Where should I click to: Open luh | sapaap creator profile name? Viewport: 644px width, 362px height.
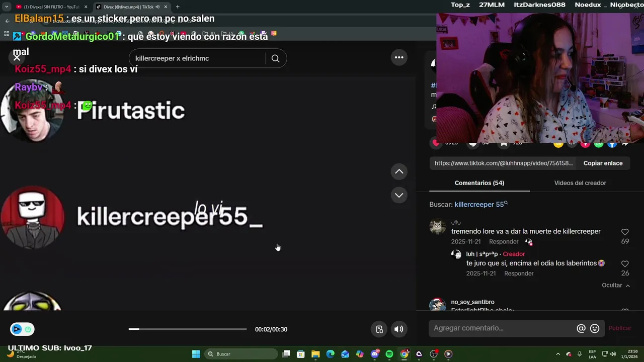click(482, 254)
